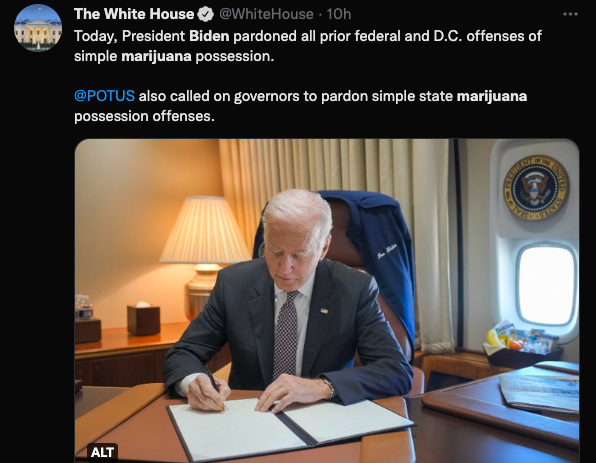Viewport: 596px width, 463px height.
Task: Click the presidential seal in the photo
Action: click(536, 187)
